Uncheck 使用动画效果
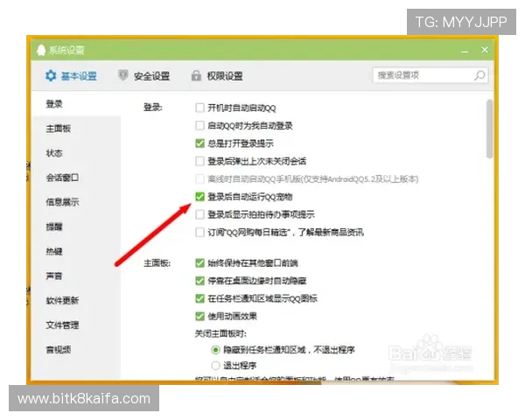 (x=199, y=316)
